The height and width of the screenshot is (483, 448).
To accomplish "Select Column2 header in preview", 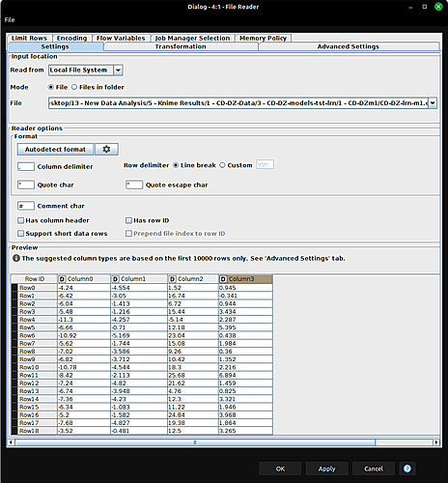I will 193,279.
